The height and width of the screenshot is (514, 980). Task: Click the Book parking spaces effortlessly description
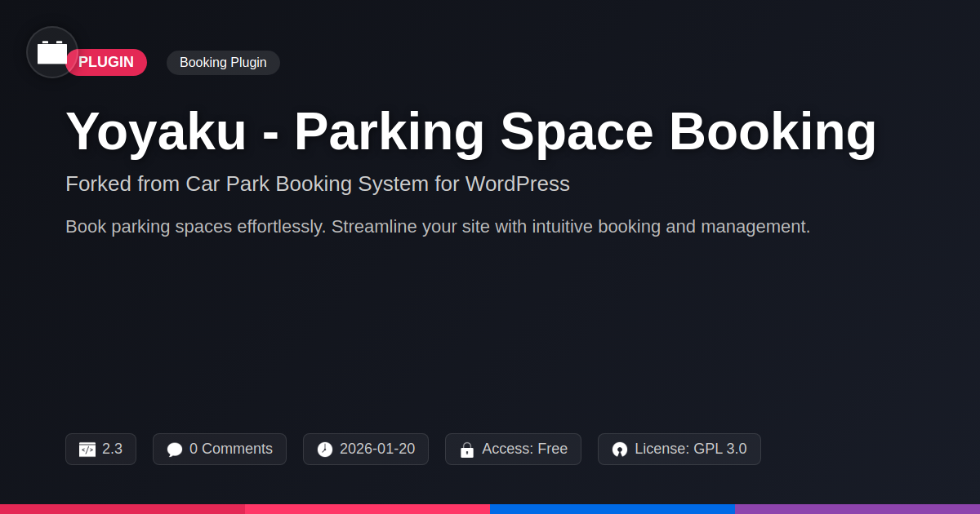point(438,227)
